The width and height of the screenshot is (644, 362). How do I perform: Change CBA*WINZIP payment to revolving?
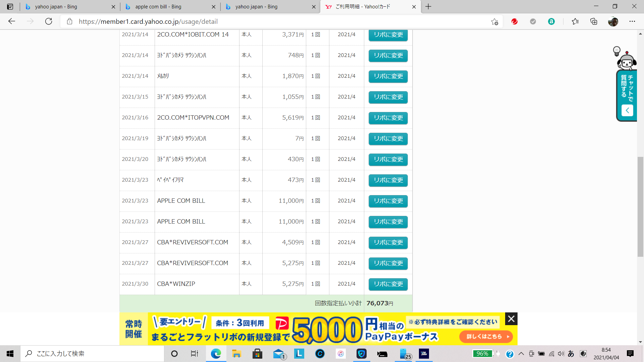pos(388,284)
